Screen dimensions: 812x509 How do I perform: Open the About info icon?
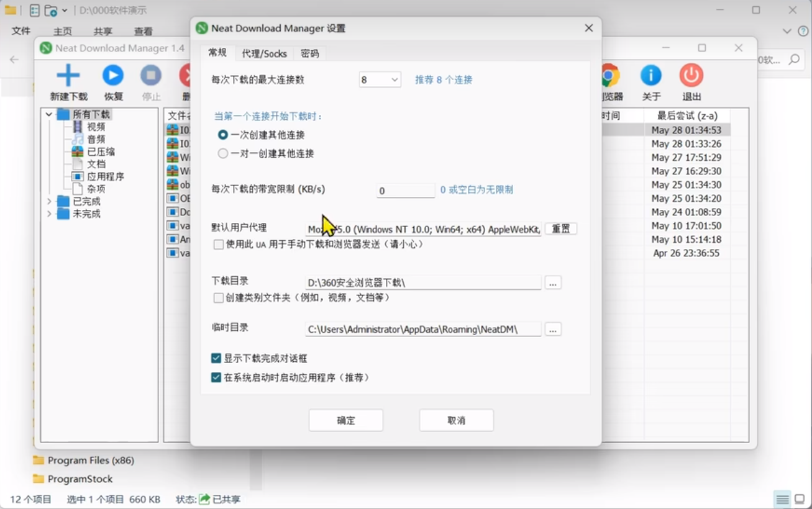point(651,75)
